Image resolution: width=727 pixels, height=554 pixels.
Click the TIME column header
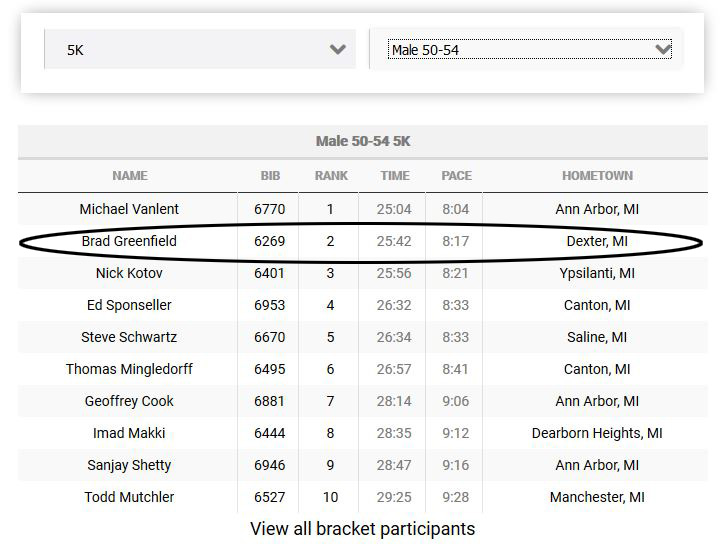[395, 176]
